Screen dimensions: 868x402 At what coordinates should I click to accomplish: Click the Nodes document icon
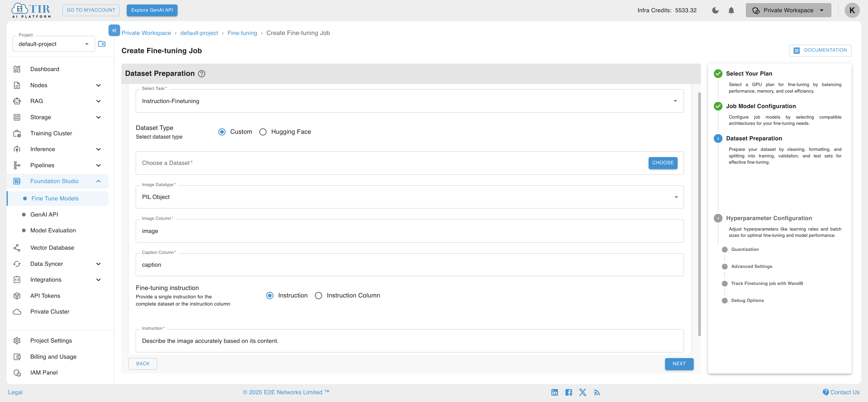[x=17, y=85]
